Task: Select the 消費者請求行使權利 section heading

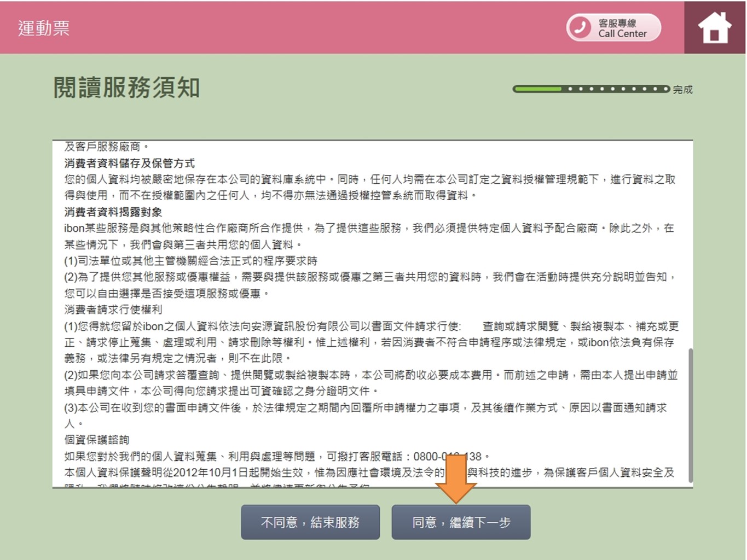Action: click(x=113, y=310)
